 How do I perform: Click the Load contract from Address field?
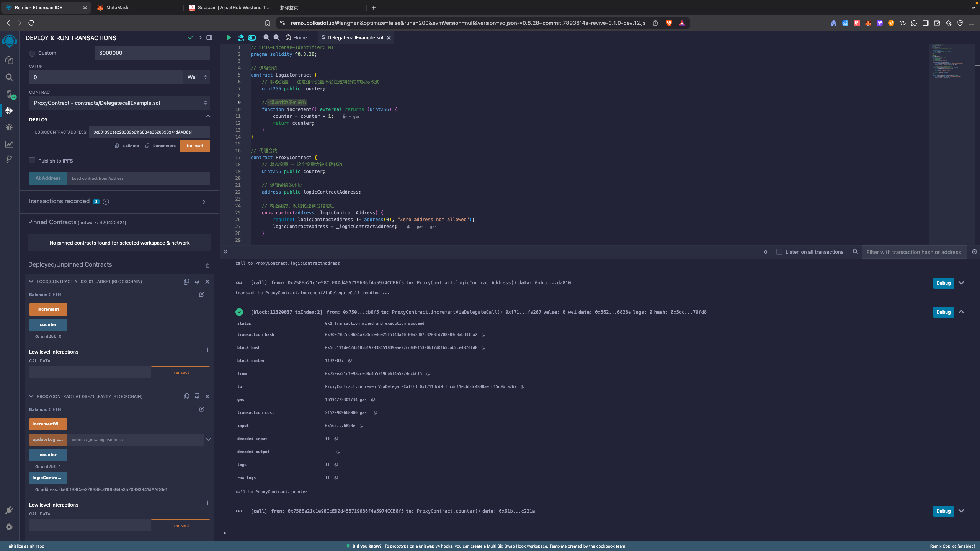(x=139, y=178)
